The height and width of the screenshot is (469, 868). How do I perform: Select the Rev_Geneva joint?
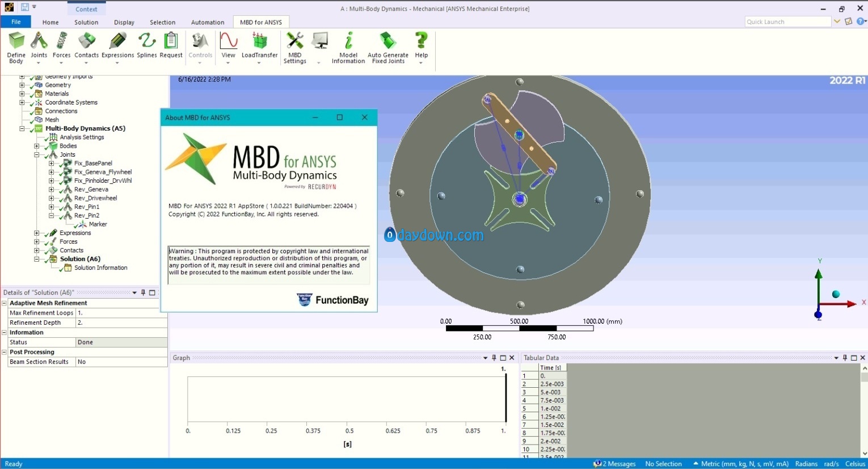click(91, 190)
